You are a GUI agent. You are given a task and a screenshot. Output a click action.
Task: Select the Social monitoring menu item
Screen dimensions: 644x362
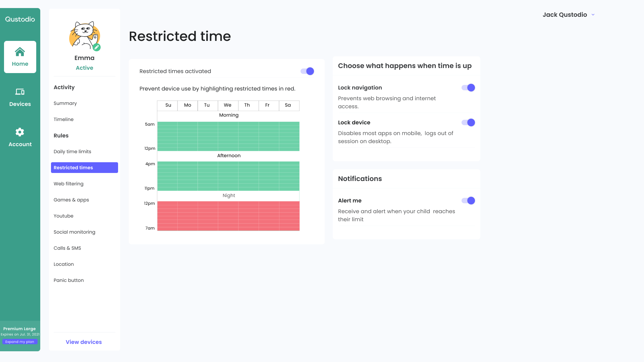pyautogui.click(x=74, y=232)
